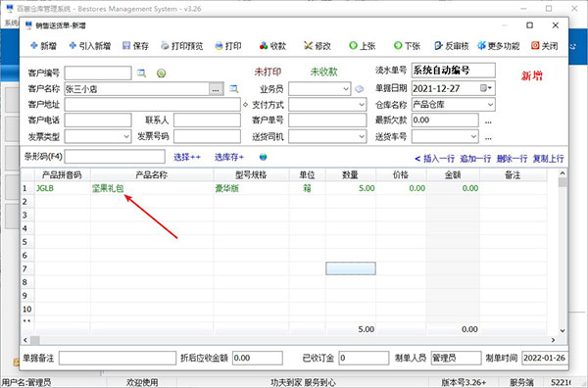Click the 打印 printer icon
The height and width of the screenshot is (388, 588).
click(x=219, y=46)
